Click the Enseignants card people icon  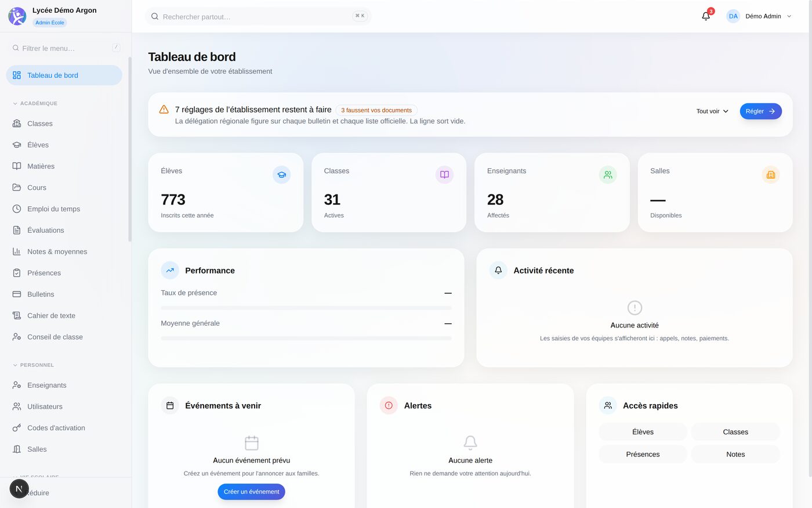[x=608, y=175]
